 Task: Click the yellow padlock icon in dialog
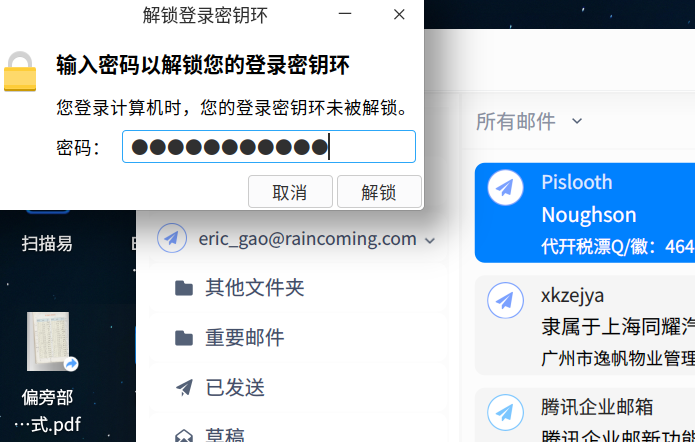20,71
